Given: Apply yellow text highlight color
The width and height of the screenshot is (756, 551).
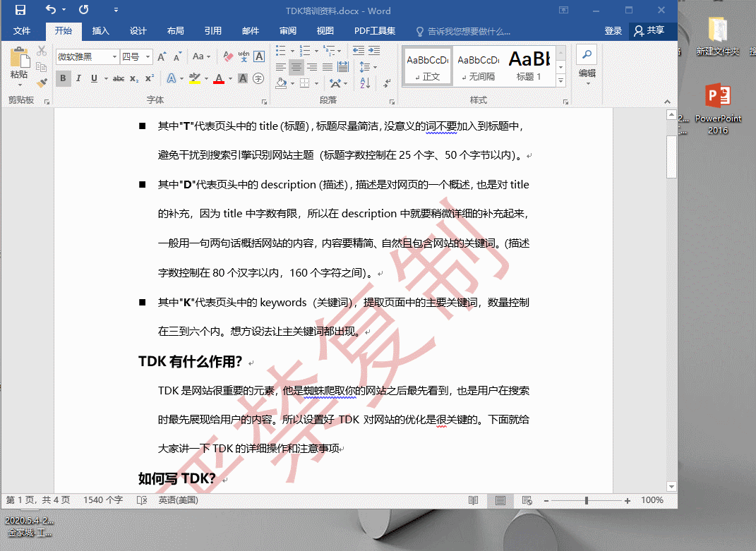Looking at the screenshot, I should click(x=195, y=78).
